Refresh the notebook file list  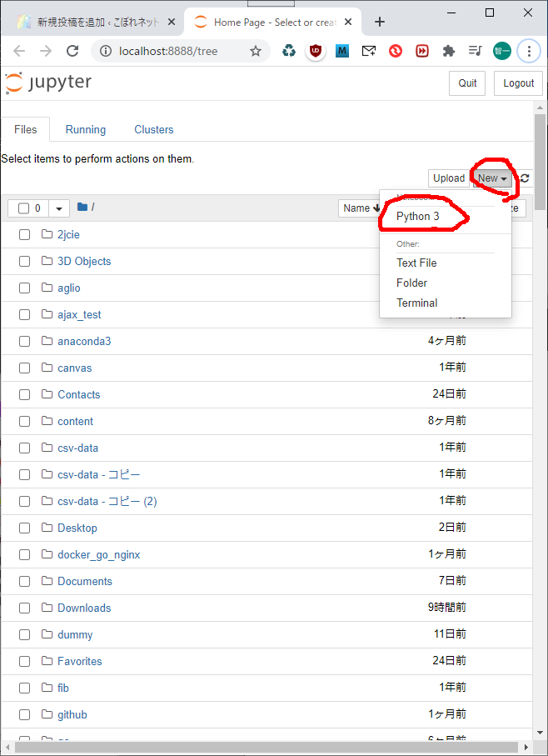point(525,178)
